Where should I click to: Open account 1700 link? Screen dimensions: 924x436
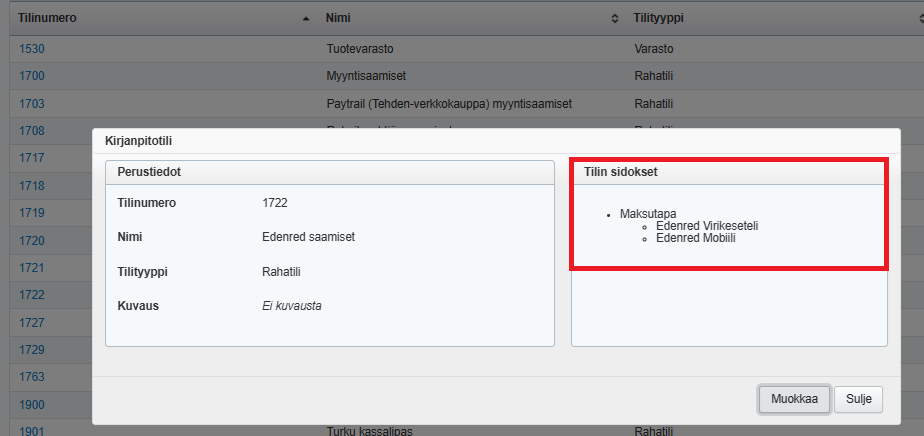pyautogui.click(x=31, y=75)
